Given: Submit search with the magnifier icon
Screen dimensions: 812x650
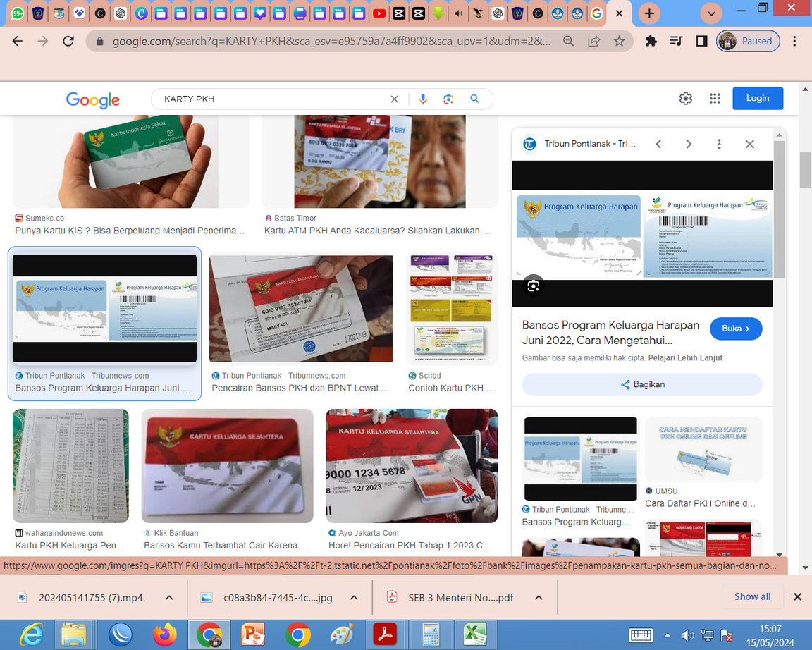Looking at the screenshot, I should tap(474, 99).
